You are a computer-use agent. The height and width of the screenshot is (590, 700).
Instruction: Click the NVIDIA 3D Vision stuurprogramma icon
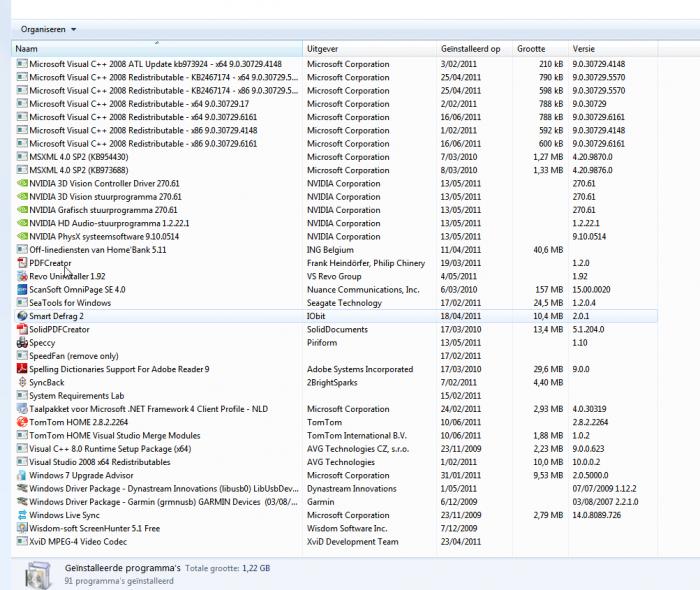pos(22,197)
